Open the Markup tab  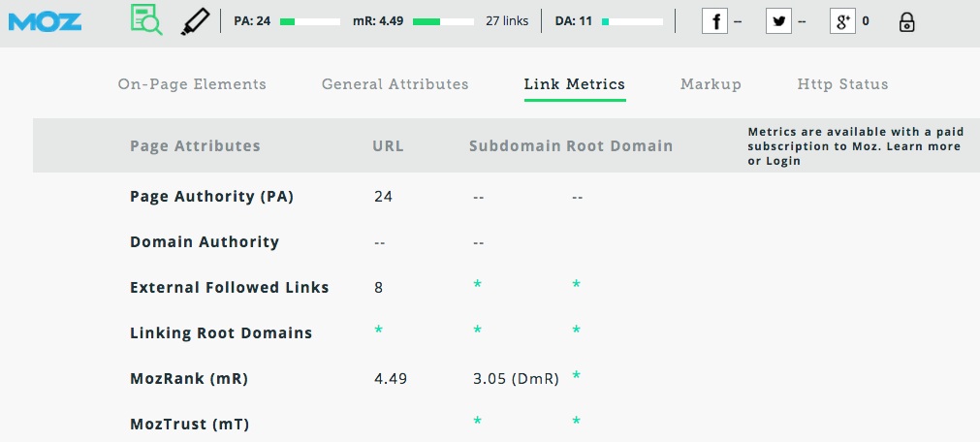click(711, 84)
